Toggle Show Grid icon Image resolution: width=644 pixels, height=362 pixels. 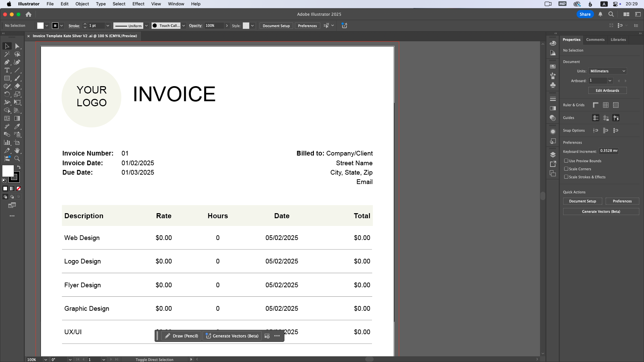(x=606, y=105)
